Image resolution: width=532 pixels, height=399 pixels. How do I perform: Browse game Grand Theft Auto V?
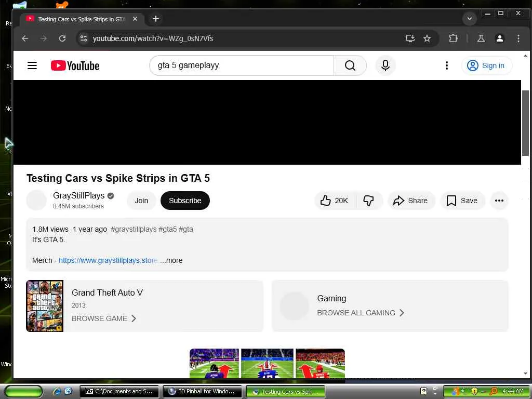(104, 318)
